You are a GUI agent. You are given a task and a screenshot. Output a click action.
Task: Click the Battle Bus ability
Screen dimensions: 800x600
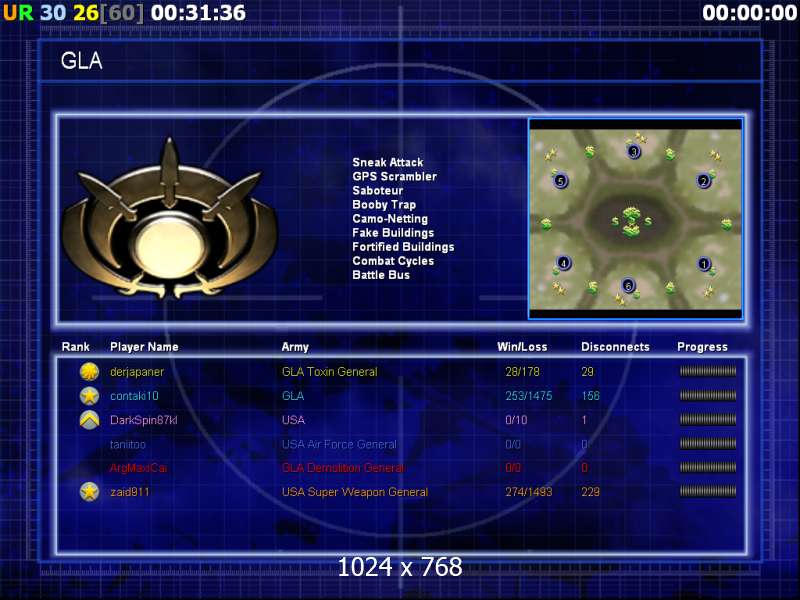[381, 275]
